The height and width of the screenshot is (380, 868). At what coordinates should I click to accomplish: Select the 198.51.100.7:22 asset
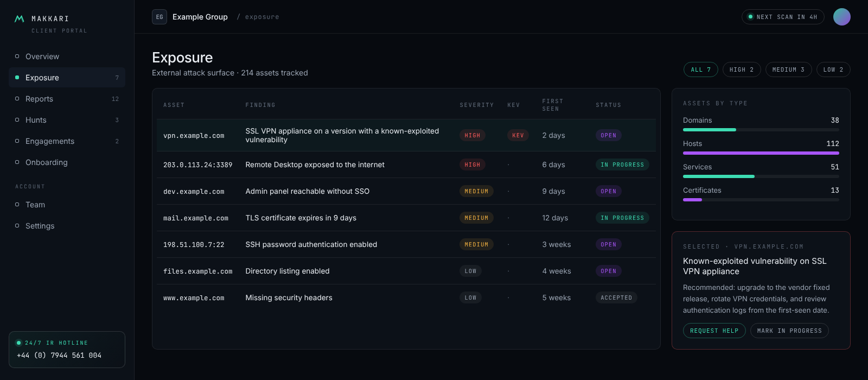tap(194, 244)
